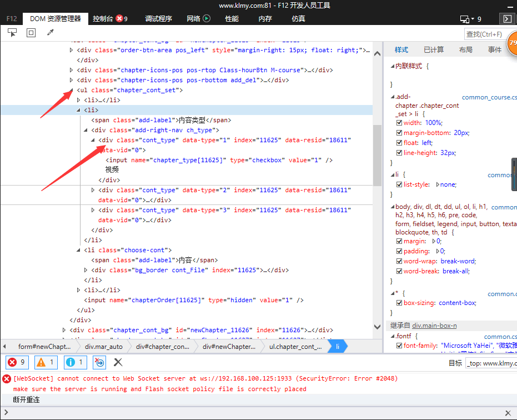Click 查找 search field

(x=485, y=34)
